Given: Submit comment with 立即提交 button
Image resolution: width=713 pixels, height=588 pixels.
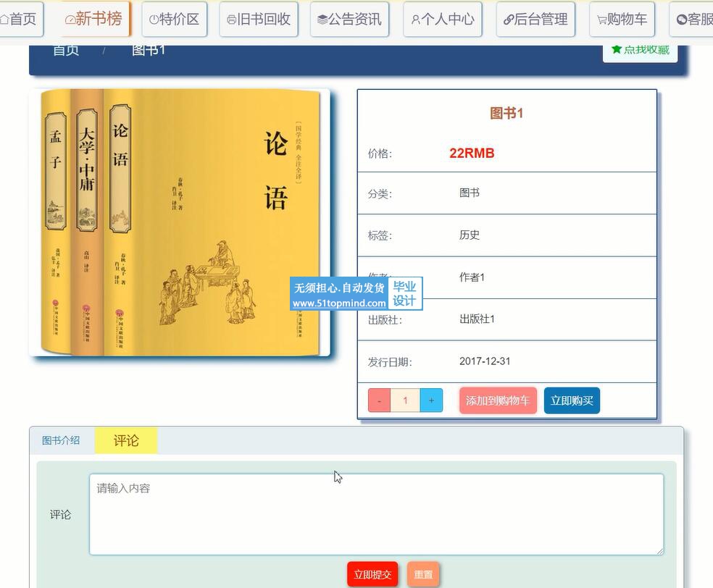Looking at the screenshot, I should [x=372, y=574].
